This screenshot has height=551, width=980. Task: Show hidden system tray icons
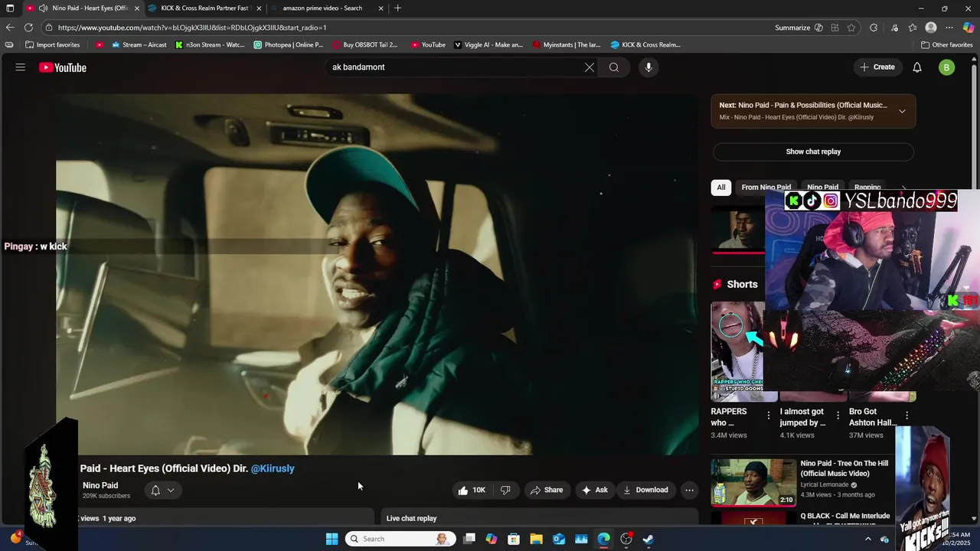pos(867,539)
